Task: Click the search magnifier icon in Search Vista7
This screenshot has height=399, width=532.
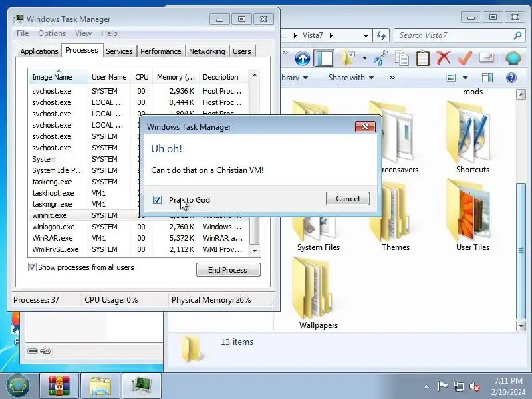Action: [517, 35]
